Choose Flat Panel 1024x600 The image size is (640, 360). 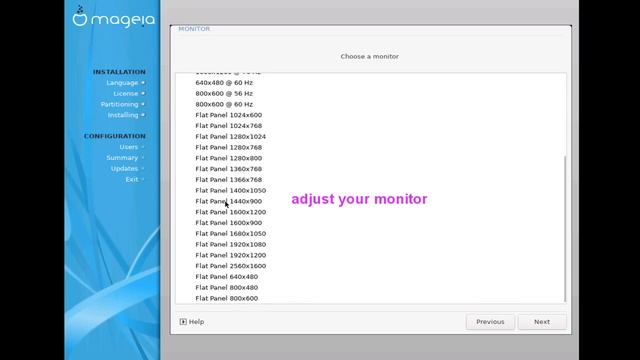(229, 115)
